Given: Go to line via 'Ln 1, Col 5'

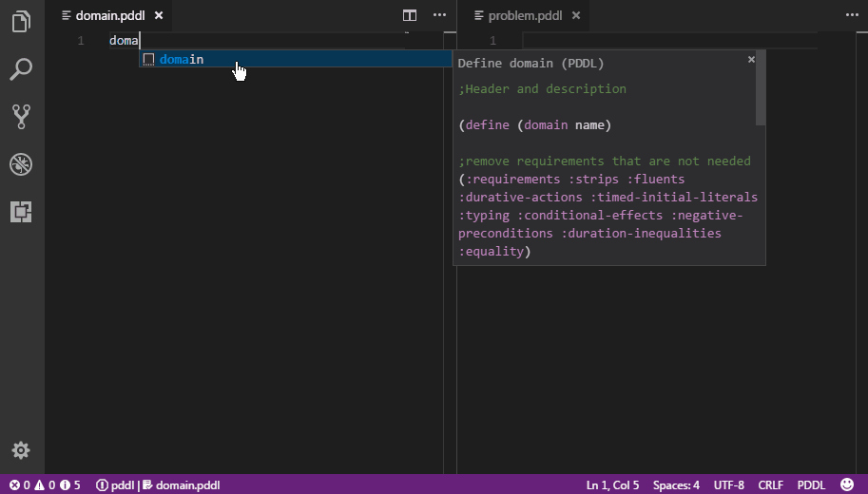Looking at the screenshot, I should tap(612, 485).
